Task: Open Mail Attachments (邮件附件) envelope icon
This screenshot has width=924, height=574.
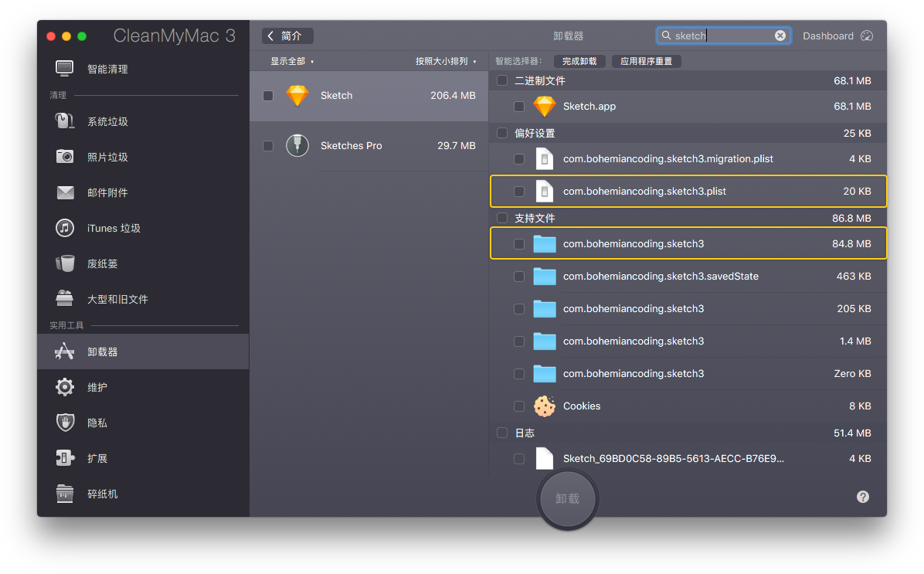Action: [65, 192]
